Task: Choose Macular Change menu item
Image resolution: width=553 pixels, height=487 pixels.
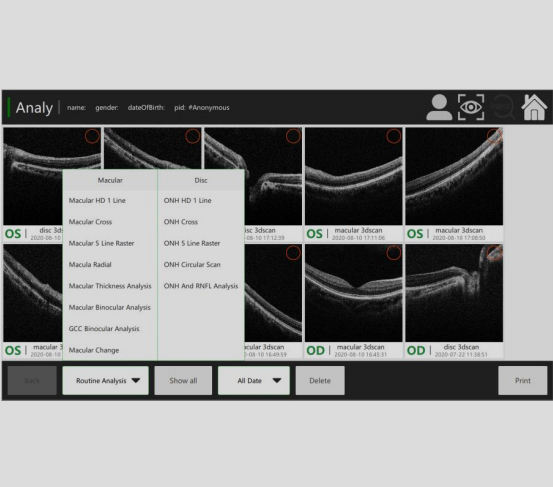Action: click(94, 350)
